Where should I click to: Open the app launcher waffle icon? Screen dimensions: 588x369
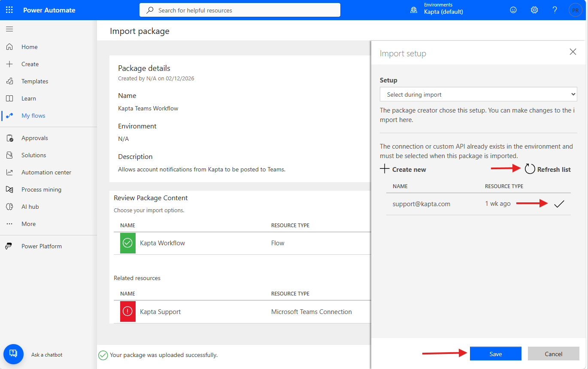tap(9, 10)
